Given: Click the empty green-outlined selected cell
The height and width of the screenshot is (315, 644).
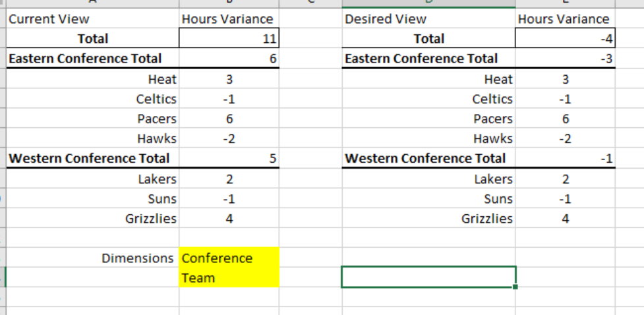Looking at the screenshot, I should 428,277.
